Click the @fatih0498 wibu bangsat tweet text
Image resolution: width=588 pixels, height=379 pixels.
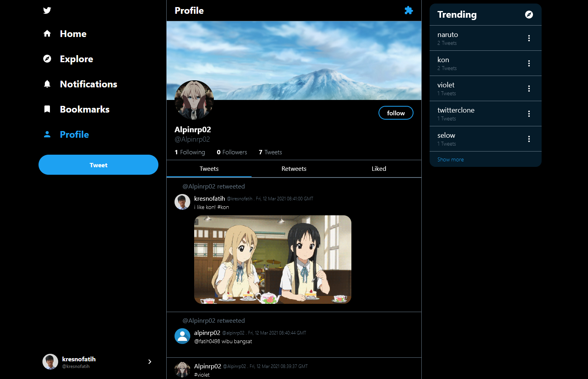pos(223,342)
